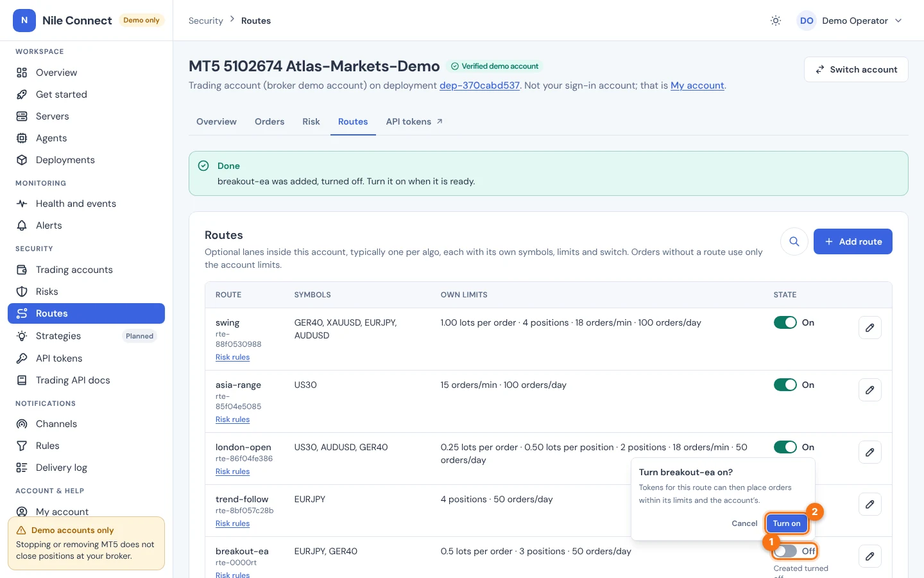Open Delivery log in sidebar

pyautogui.click(x=86, y=468)
